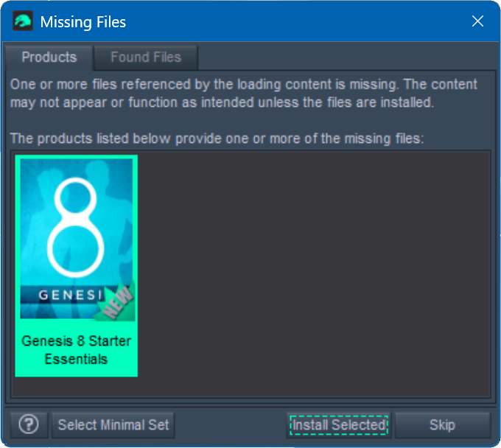
Task: Click the large 8 logo on thumbnail
Action: click(x=76, y=228)
